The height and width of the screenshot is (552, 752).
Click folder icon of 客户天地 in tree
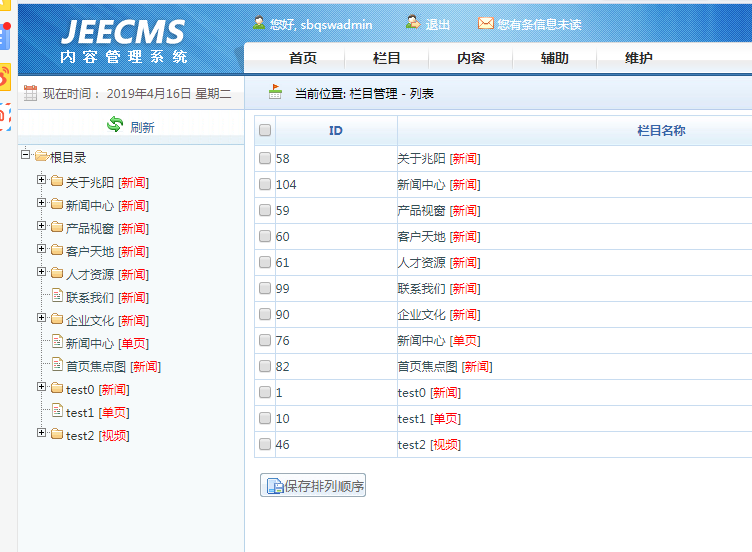tap(57, 249)
